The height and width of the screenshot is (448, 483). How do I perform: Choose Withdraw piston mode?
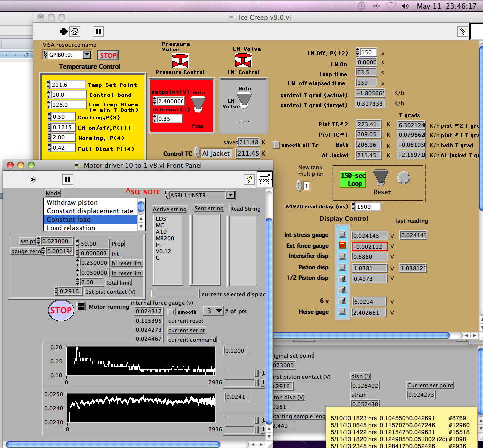(72, 203)
